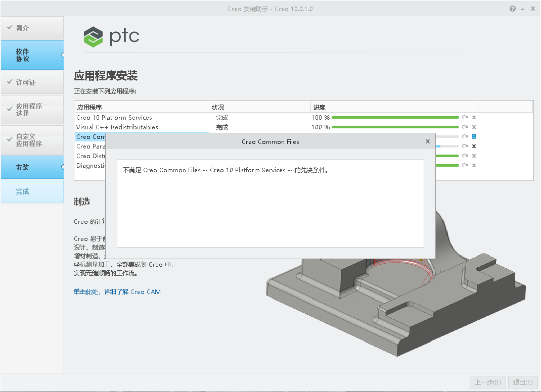This screenshot has width=541, height=392.
Task: Select the 安装 step in sidebar
Action: click(32, 168)
